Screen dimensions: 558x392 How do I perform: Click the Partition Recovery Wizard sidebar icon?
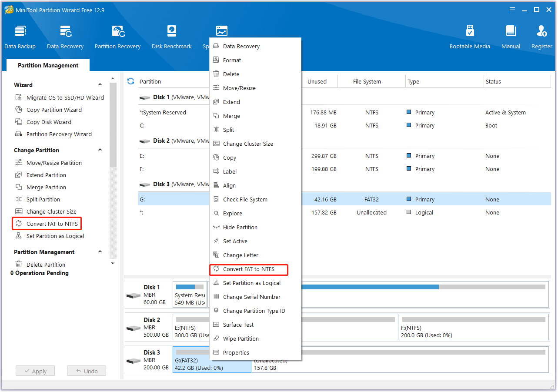point(19,134)
